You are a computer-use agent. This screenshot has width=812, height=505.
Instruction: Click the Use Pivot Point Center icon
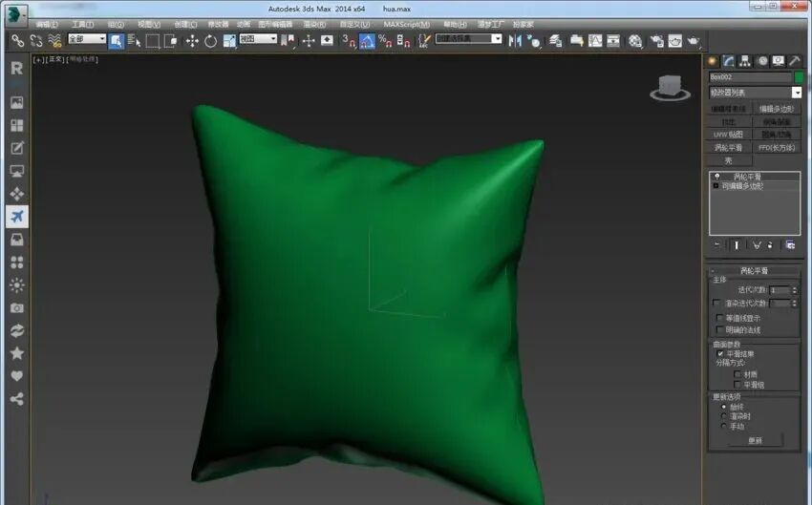coord(288,41)
